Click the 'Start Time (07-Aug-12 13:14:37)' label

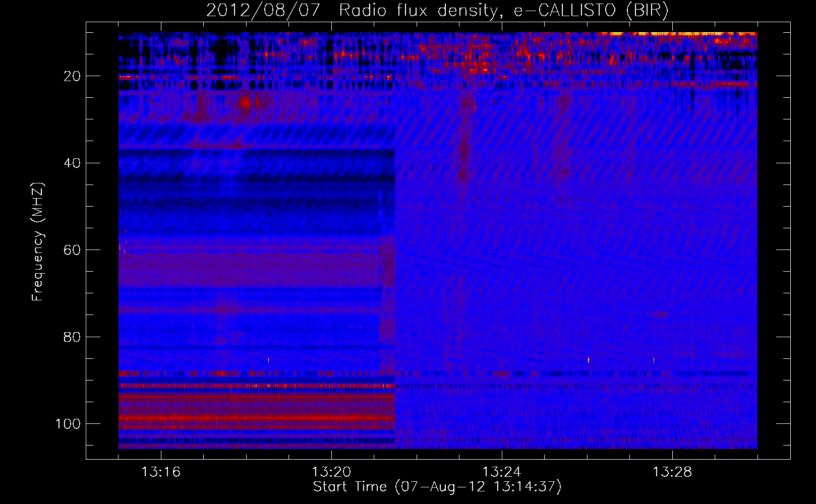[x=437, y=486]
